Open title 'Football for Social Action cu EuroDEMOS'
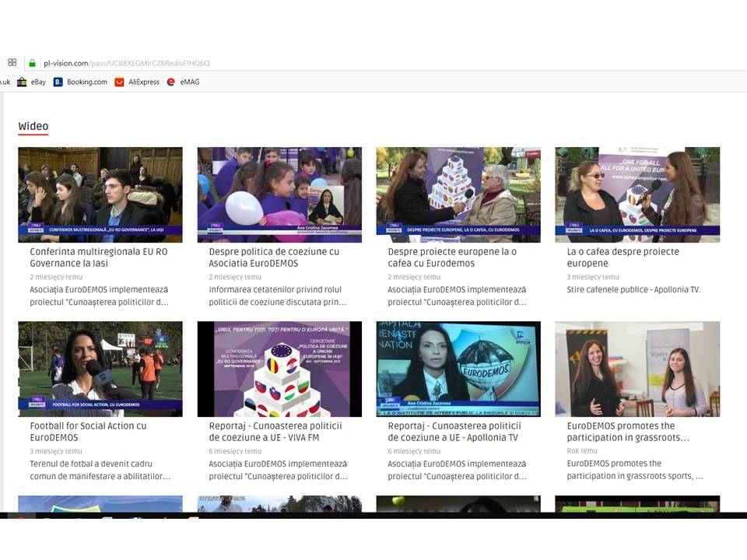 click(x=88, y=432)
